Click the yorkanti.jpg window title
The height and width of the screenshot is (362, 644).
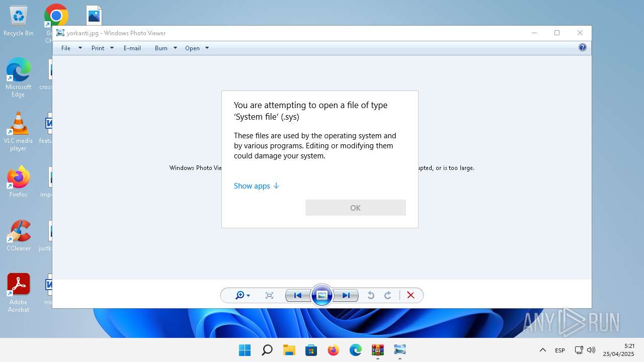click(116, 33)
